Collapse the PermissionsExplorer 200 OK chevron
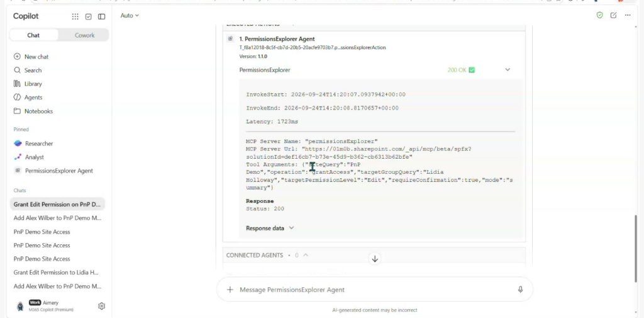The height and width of the screenshot is (318, 644). tap(508, 70)
